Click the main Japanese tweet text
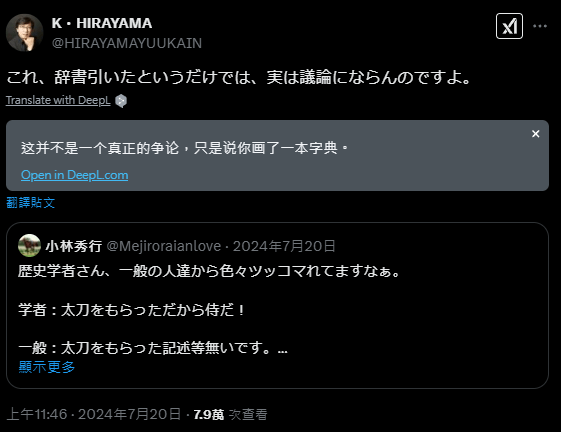 [x=239, y=77]
